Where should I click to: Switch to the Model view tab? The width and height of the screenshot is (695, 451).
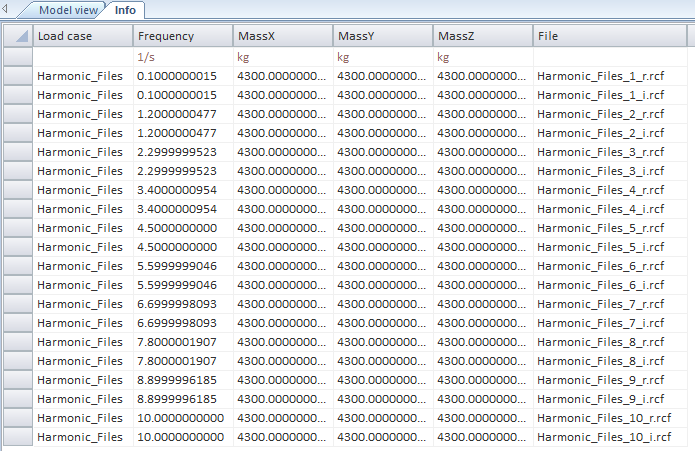(67, 10)
